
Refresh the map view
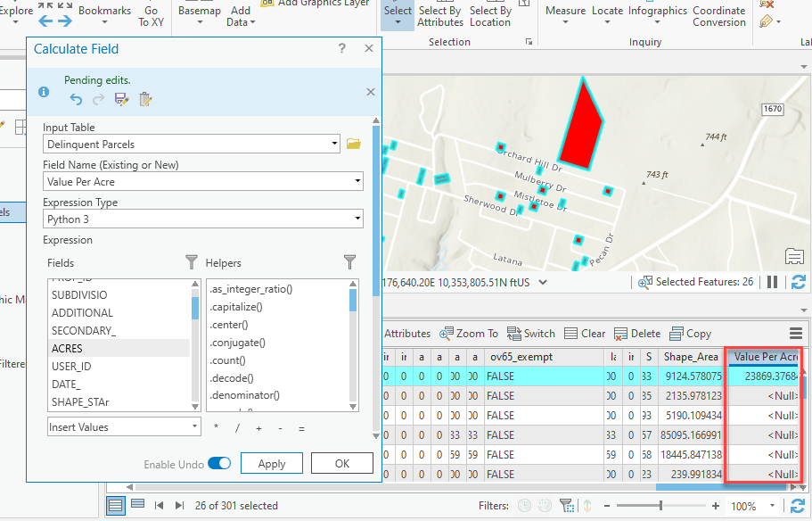(798, 282)
